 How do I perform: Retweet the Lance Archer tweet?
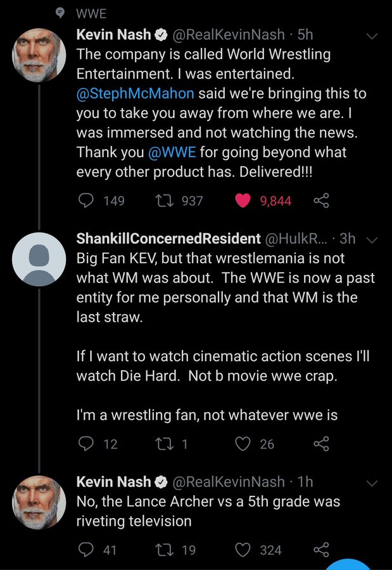163,550
